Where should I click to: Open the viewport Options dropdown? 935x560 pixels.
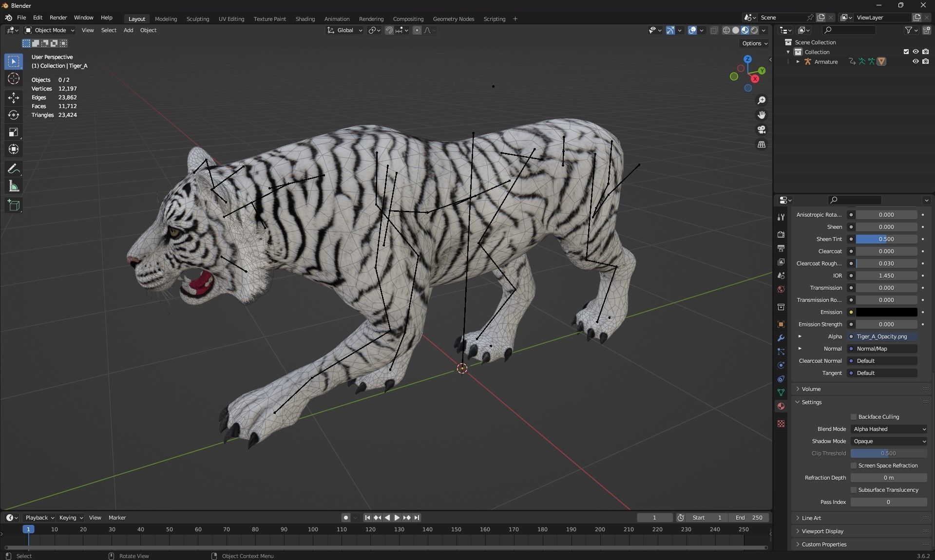754,43
